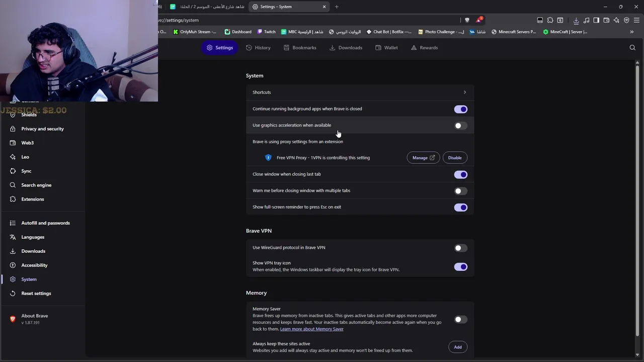
Task: Open the media control music-note icon
Action: coord(586,20)
